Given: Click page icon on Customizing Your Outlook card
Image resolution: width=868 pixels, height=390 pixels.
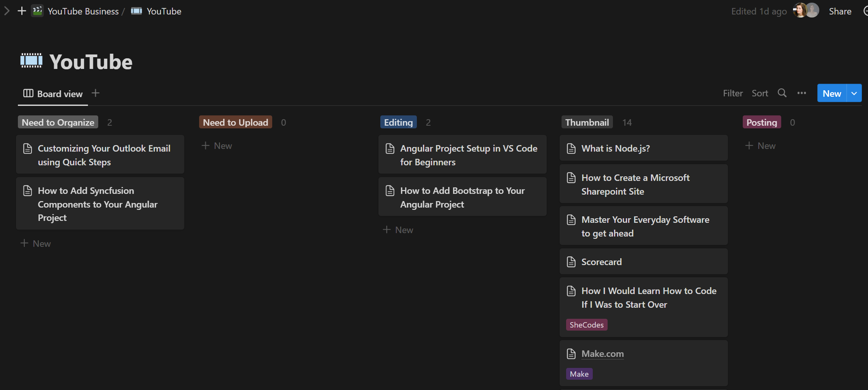Looking at the screenshot, I should [x=27, y=149].
